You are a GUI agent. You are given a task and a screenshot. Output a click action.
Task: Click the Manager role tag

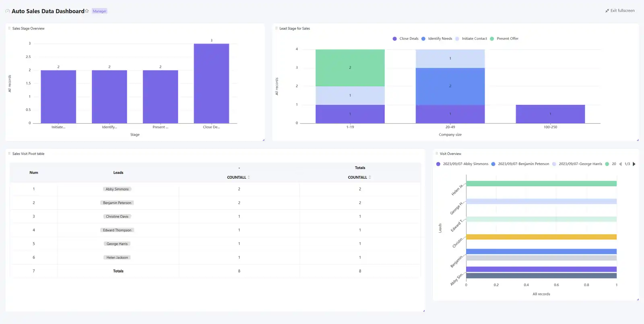click(x=99, y=11)
